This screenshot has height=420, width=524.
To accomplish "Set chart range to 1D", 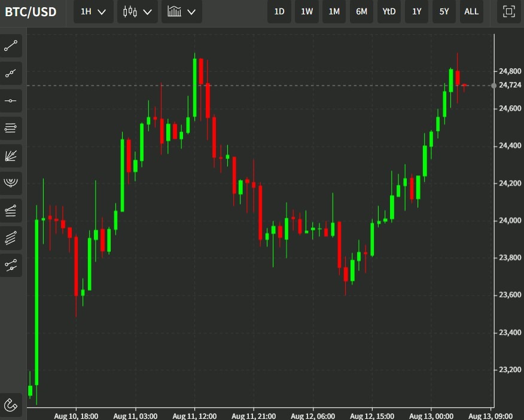I will 279,12.
